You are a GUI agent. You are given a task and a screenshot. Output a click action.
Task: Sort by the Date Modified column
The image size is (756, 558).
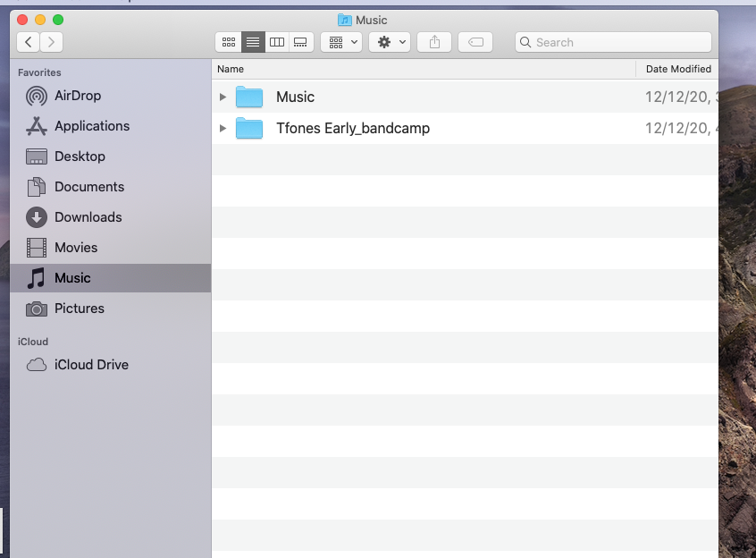(681, 69)
